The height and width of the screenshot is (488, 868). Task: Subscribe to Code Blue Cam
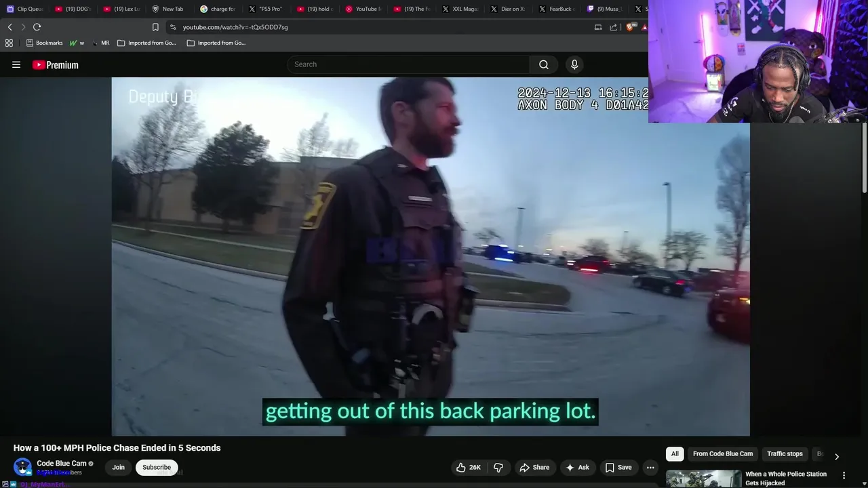point(157,468)
